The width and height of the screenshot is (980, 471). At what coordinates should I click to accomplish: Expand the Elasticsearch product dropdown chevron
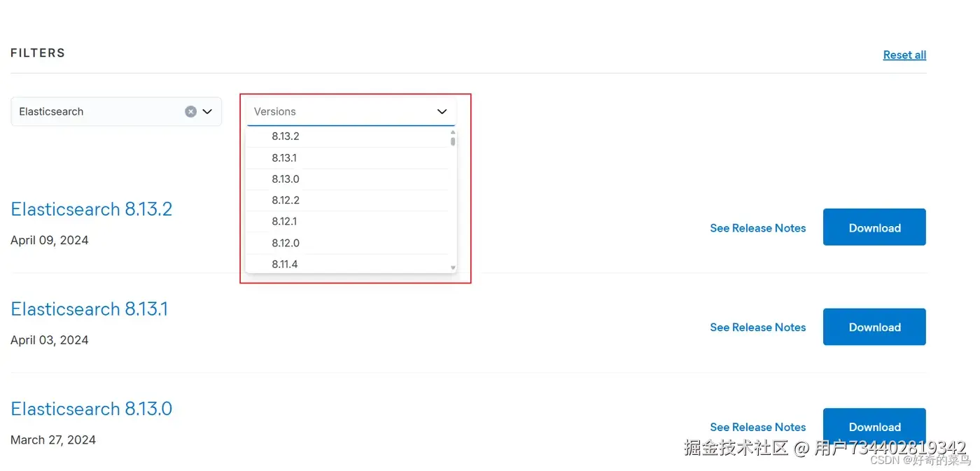point(207,111)
